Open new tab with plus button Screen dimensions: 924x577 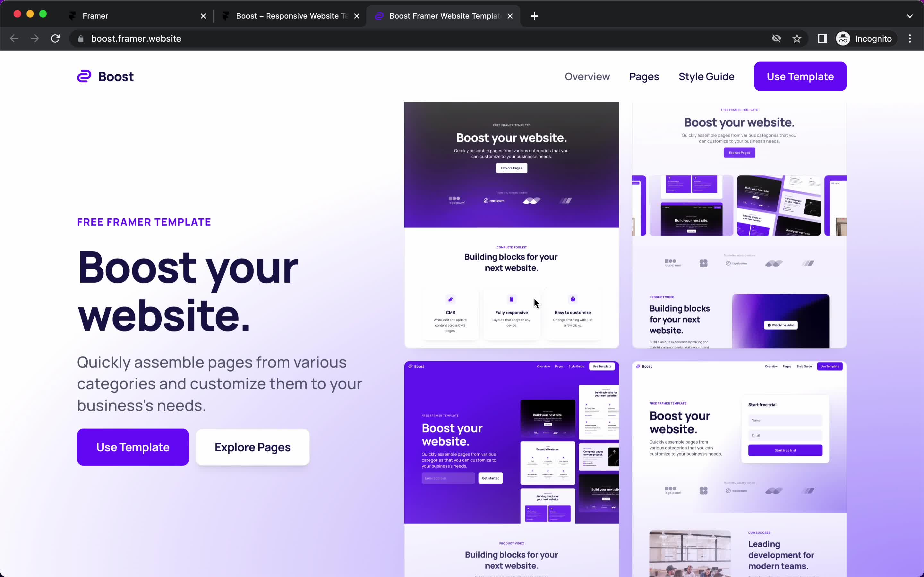pyautogui.click(x=534, y=15)
